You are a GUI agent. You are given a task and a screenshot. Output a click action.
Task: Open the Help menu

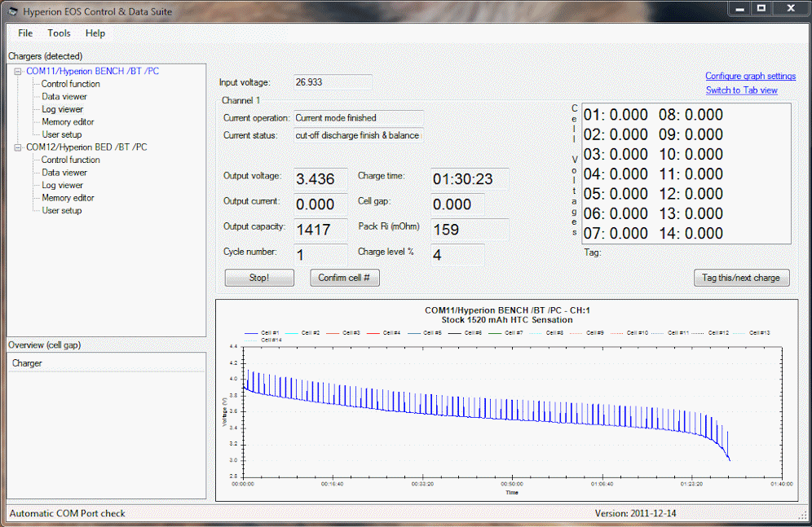click(95, 33)
